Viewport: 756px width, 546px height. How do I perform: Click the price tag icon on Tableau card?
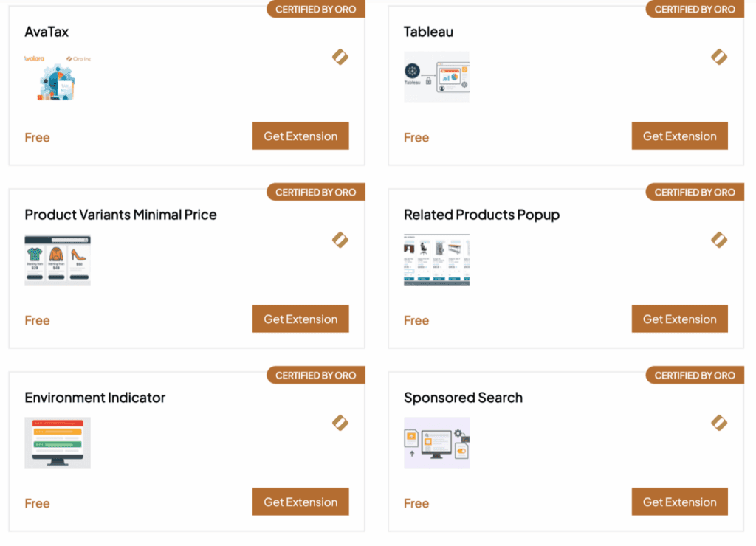[719, 57]
